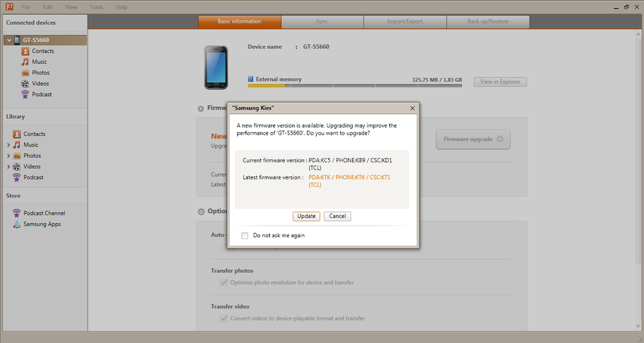644x343 pixels.
Task: Click the External memory card icon
Action: pos(251,79)
